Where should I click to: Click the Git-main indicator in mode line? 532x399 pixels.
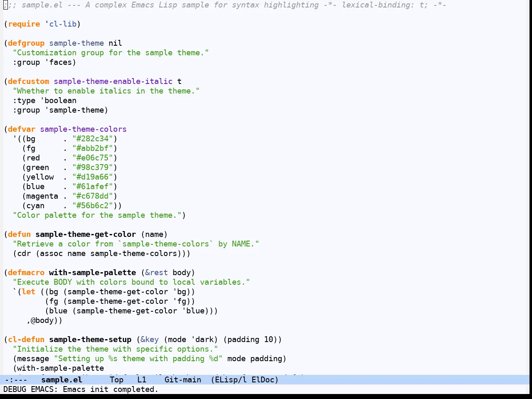[182, 379]
